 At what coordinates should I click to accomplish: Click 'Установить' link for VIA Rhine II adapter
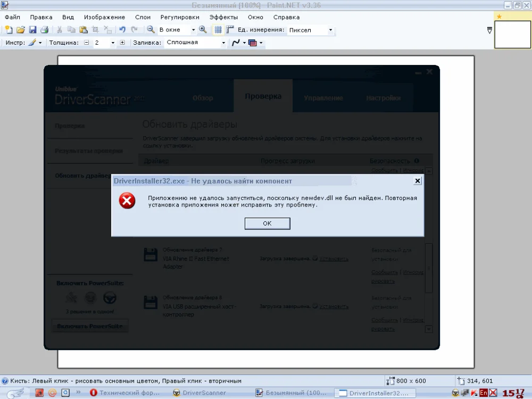(334, 259)
